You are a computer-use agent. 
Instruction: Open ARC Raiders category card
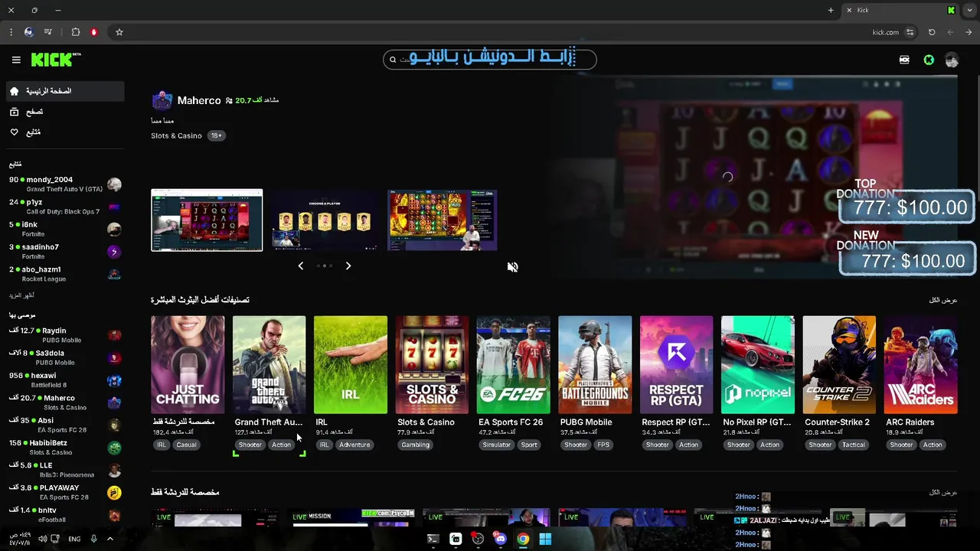coord(920,365)
